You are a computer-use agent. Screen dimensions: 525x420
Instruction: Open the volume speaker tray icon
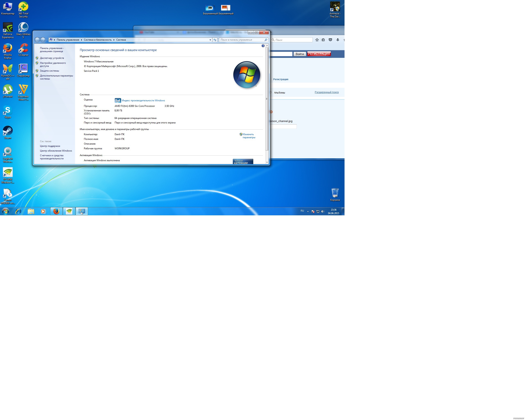point(323,211)
